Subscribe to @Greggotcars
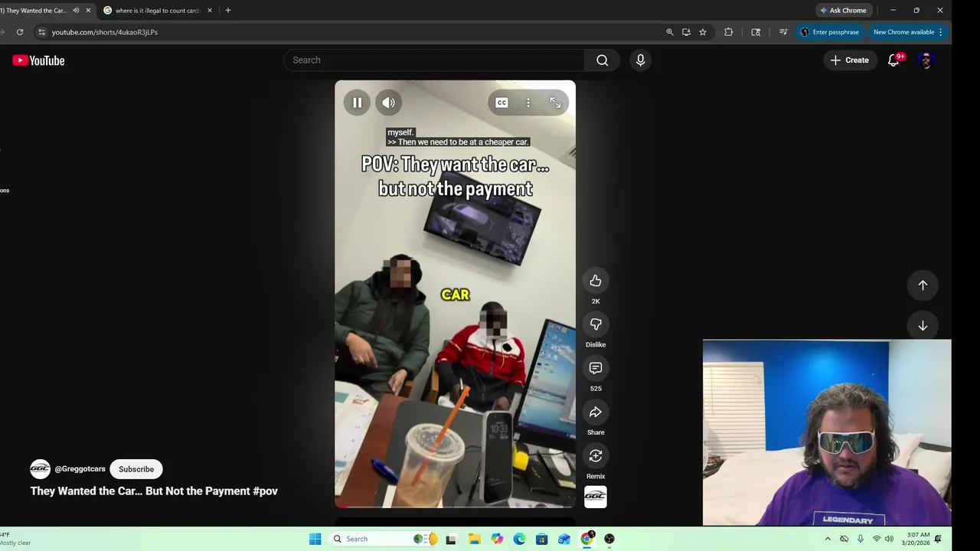 pyautogui.click(x=136, y=469)
